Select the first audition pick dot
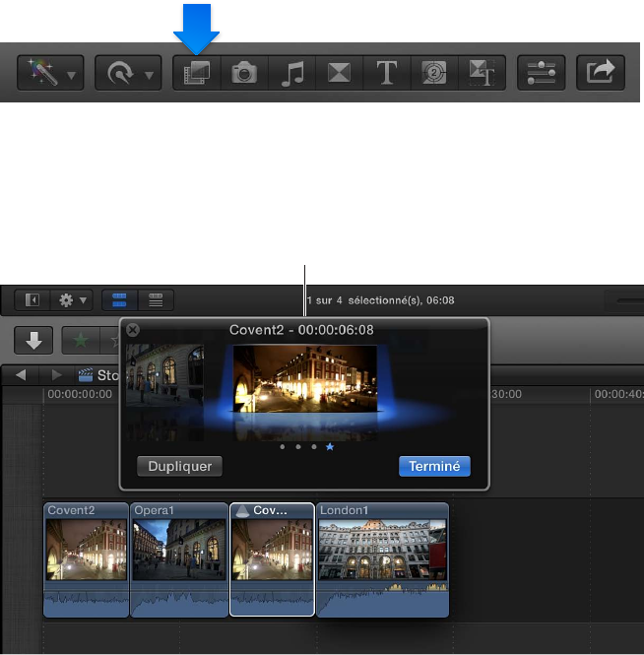The height and width of the screenshot is (655, 644). click(283, 447)
